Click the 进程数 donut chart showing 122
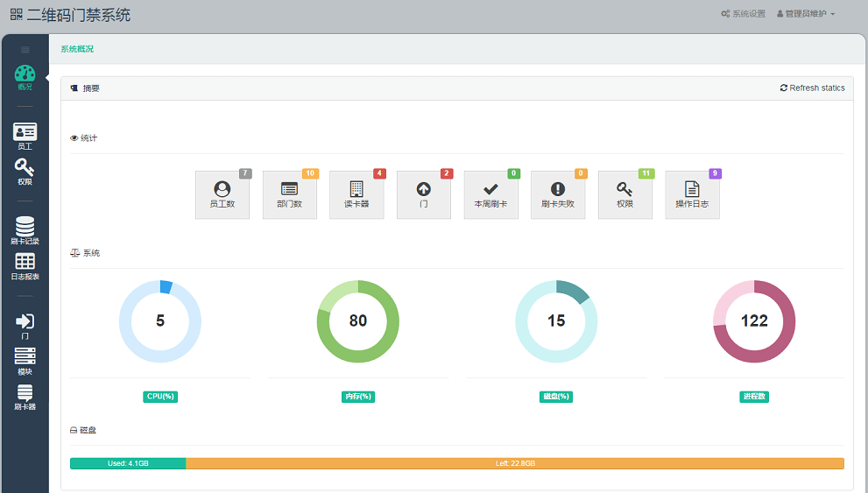The height and width of the screenshot is (493, 868). 754,321
